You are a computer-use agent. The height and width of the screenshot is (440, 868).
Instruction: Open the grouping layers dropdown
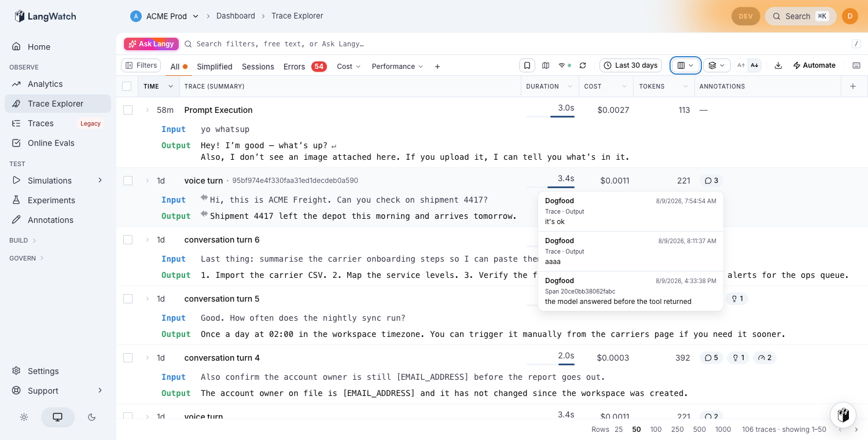click(x=717, y=65)
